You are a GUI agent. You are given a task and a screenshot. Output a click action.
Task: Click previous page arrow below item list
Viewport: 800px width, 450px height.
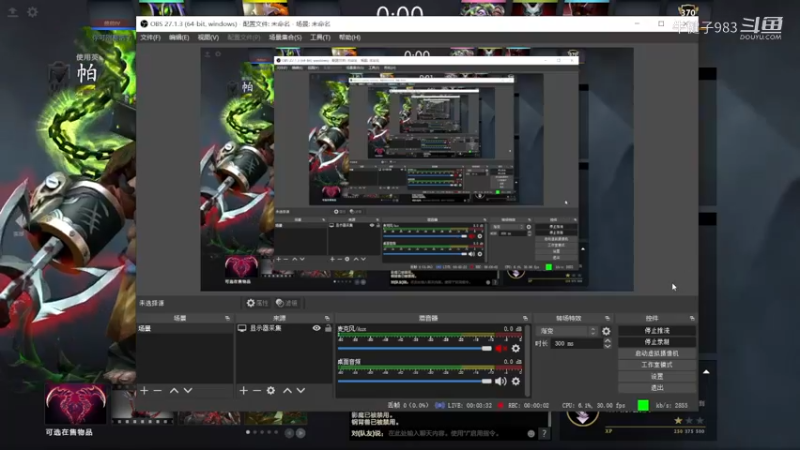click(289, 433)
